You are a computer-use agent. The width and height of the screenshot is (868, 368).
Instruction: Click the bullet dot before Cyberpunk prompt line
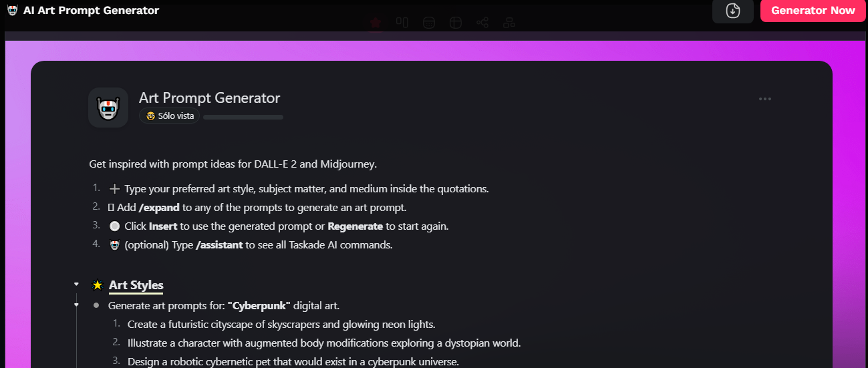tap(96, 305)
